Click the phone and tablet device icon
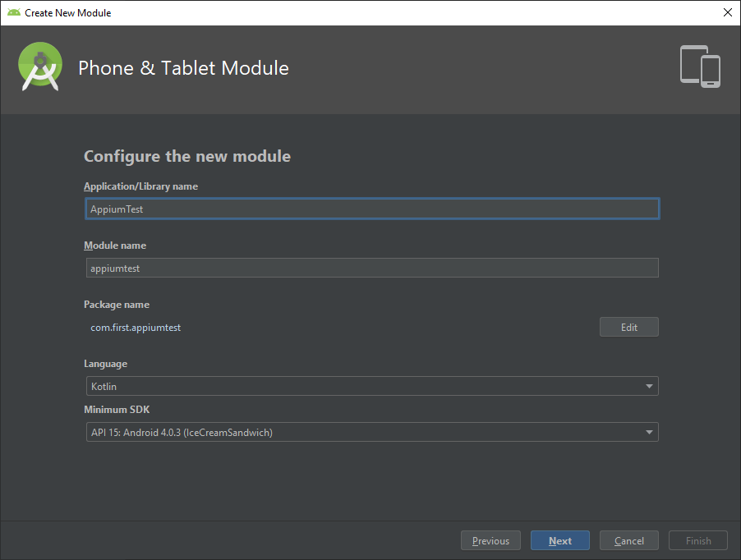 [700, 67]
